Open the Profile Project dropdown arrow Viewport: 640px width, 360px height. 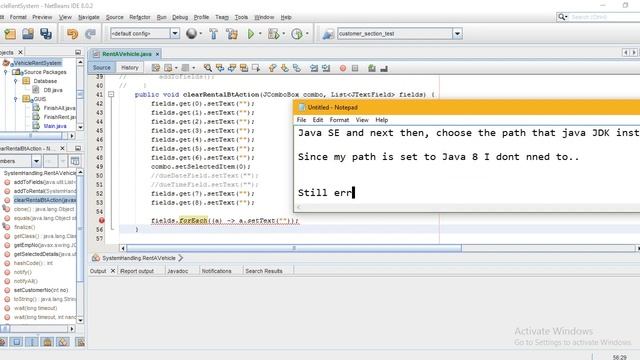click(307, 34)
